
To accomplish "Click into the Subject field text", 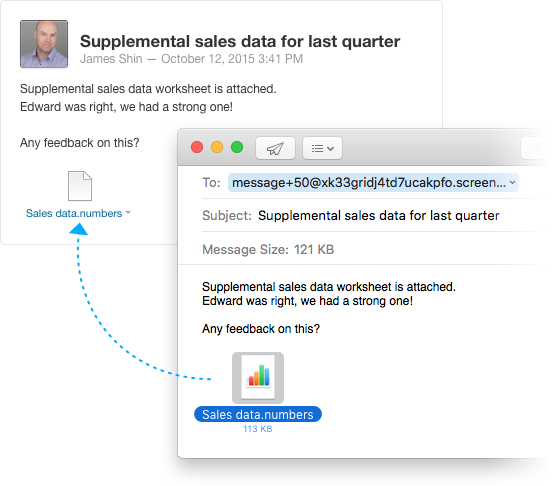I will pyautogui.click(x=378, y=215).
